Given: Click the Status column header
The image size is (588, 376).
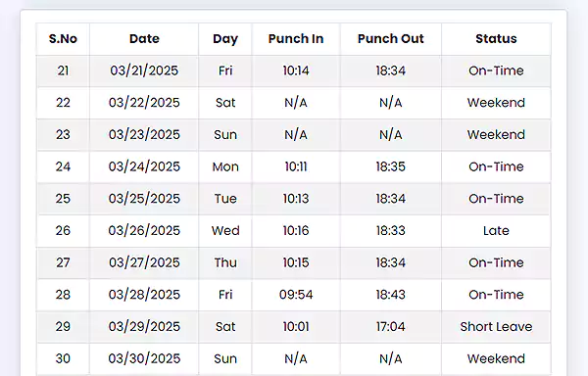Looking at the screenshot, I should [496, 39].
